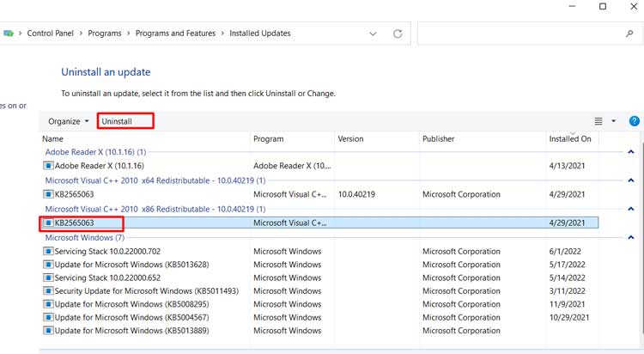Screen dimensions: 644x354
Task: Maximize the window
Action: [x=603, y=6]
